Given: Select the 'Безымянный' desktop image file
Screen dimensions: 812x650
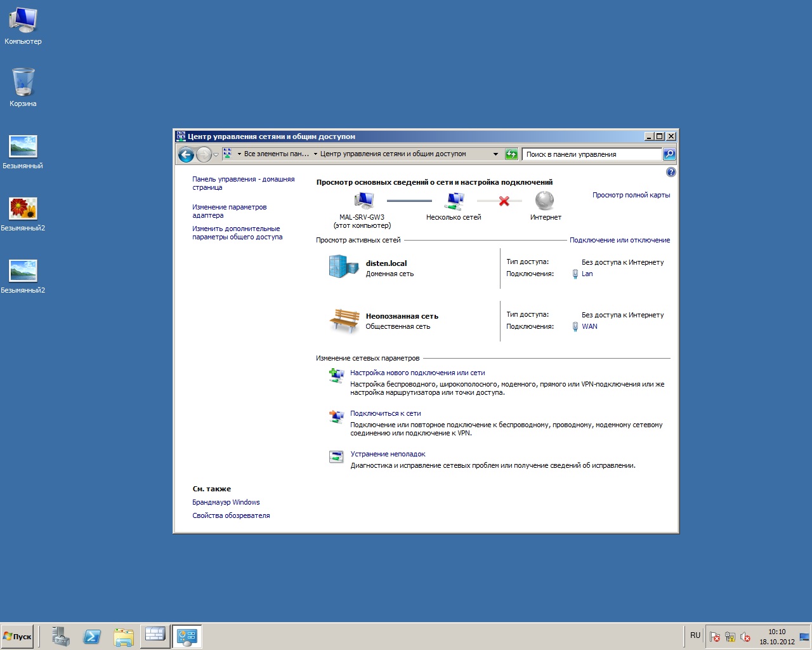Looking at the screenshot, I should (23, 152).
